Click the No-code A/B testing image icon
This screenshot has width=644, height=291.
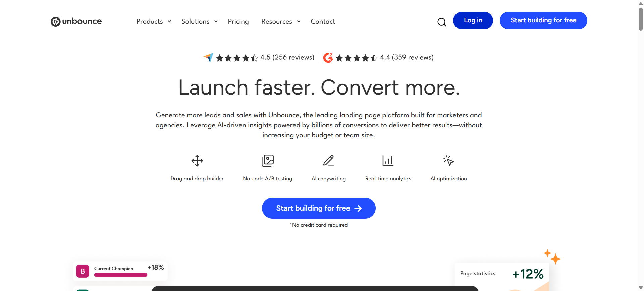point(267,161)
